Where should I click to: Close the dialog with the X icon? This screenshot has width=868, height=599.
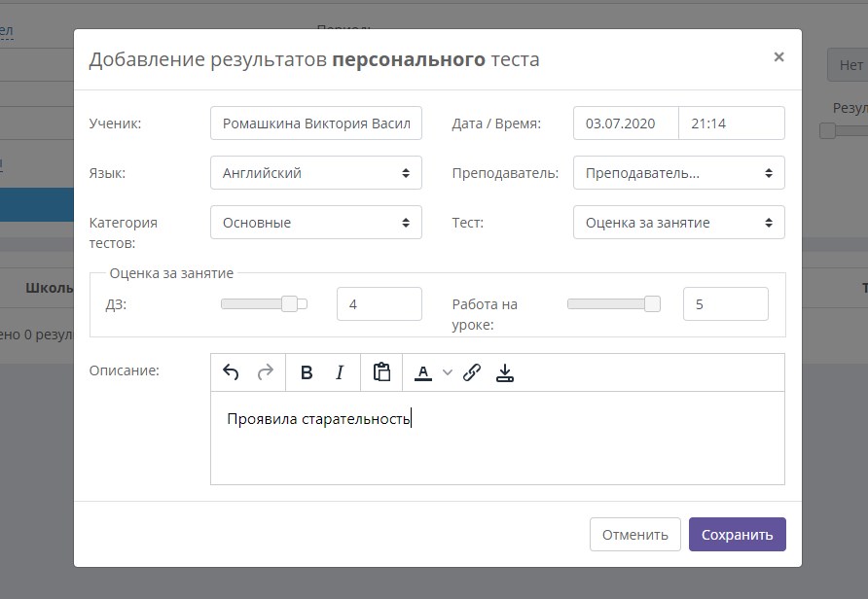(x=778, y=57)
